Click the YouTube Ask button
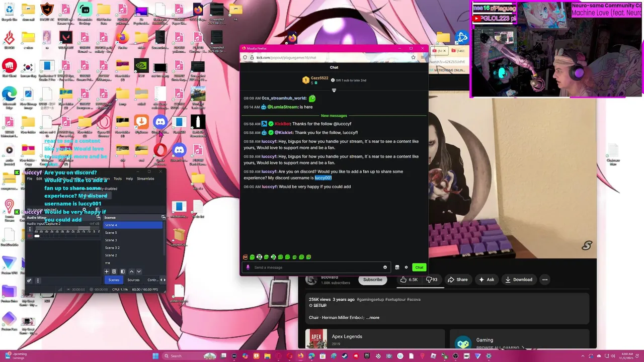Image resolution: width=644 pixels, height=362 pixels. (487, 280)
